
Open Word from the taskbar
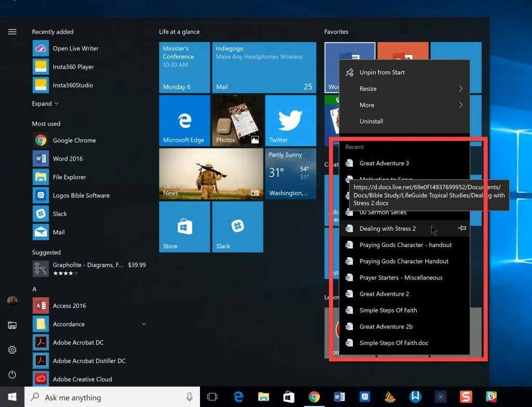(339, 397)
